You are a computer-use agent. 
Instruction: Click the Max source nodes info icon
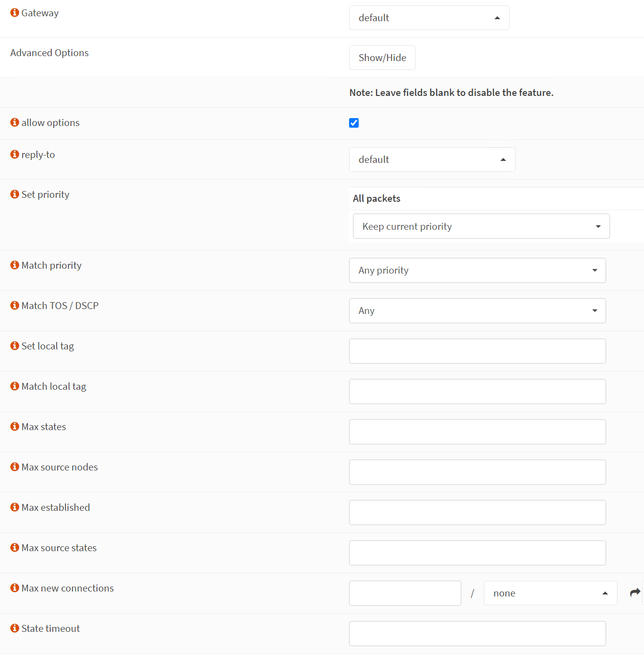click(x=15, y=467)
